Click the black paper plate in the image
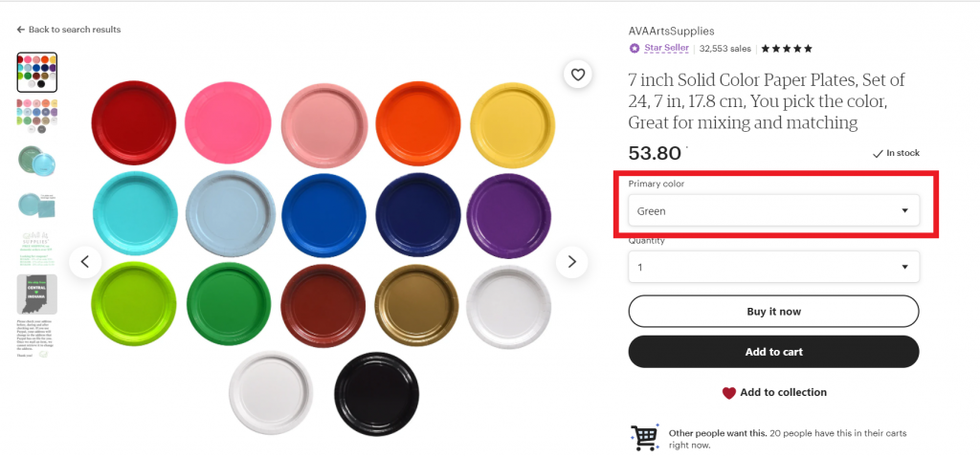The width and height of the screenshot is (980, 457). (x=376, y=395)
